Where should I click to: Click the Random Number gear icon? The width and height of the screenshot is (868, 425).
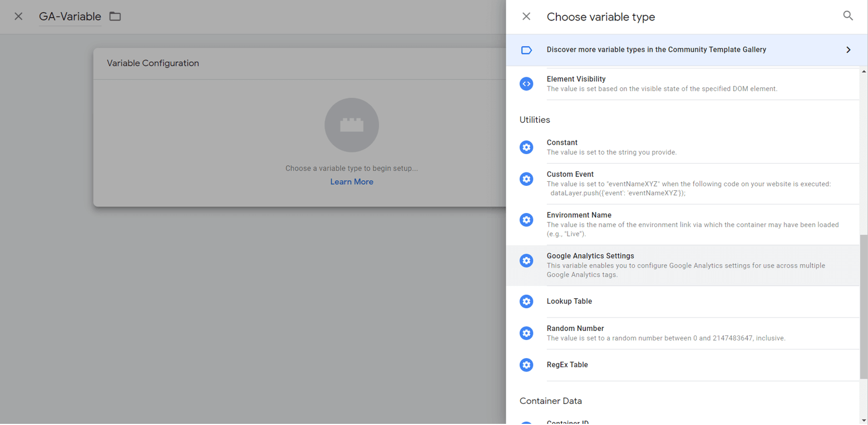[526, 333]
